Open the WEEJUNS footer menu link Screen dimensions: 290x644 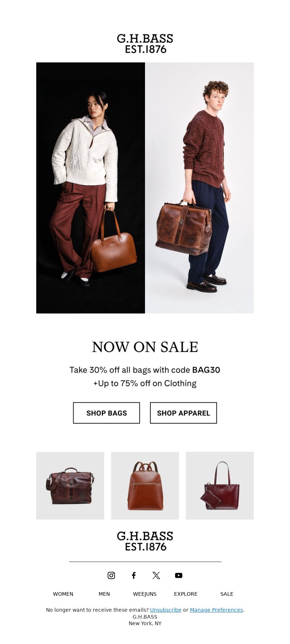tap(145, 594)
